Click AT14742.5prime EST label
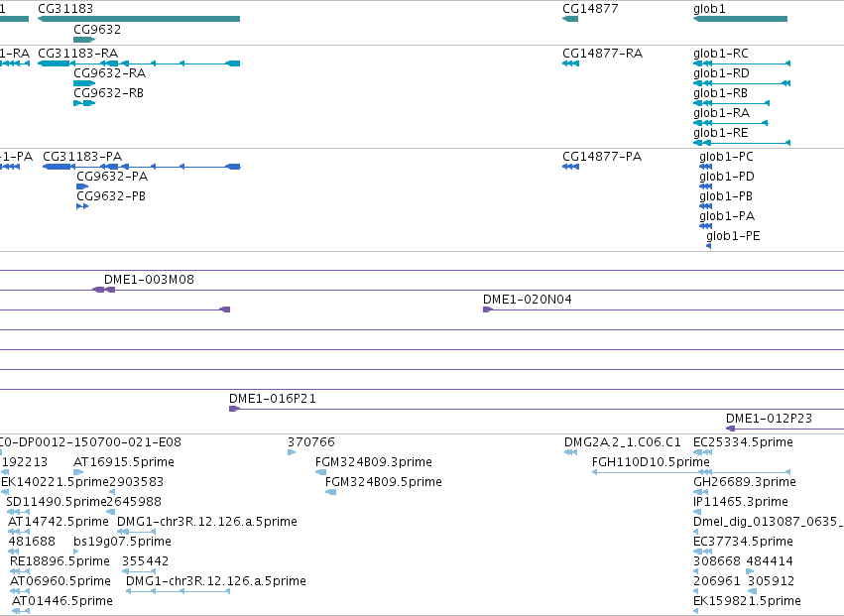This screenshot has height=616, width=844. pyautogui.click(x=59, y=523)
